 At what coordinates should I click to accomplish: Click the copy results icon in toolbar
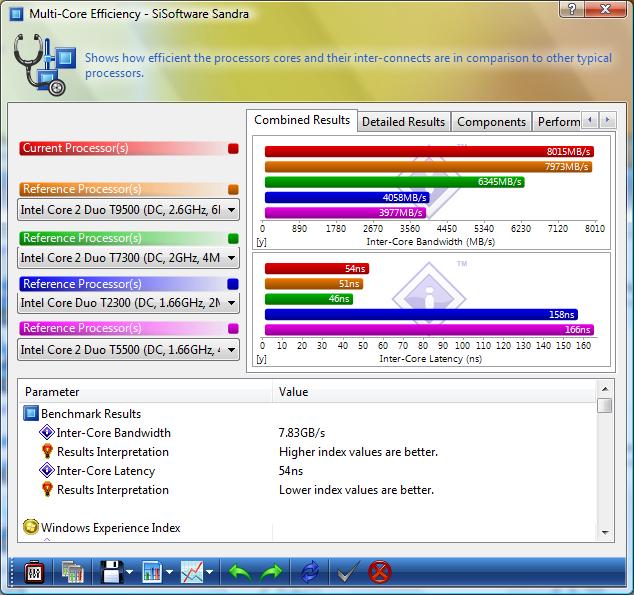73,572
